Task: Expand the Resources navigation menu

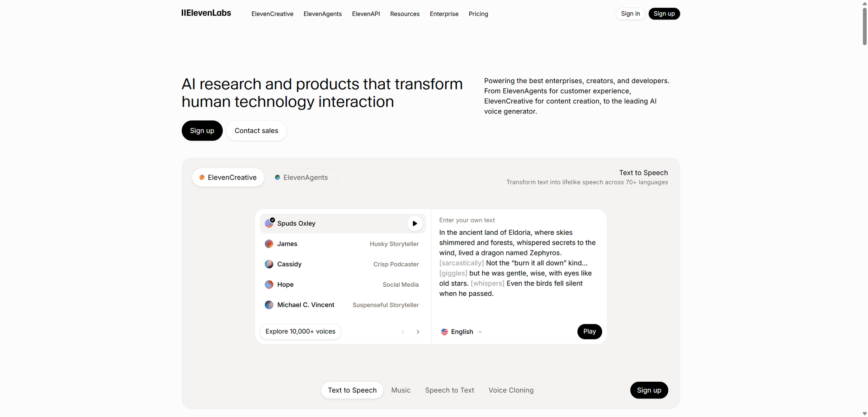Action: click(x=405, y=14)
